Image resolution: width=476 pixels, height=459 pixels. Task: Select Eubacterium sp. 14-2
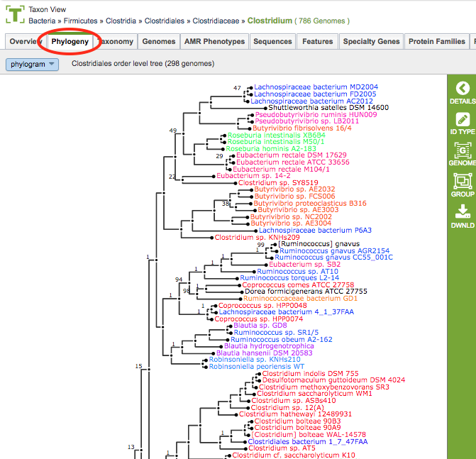253,176
